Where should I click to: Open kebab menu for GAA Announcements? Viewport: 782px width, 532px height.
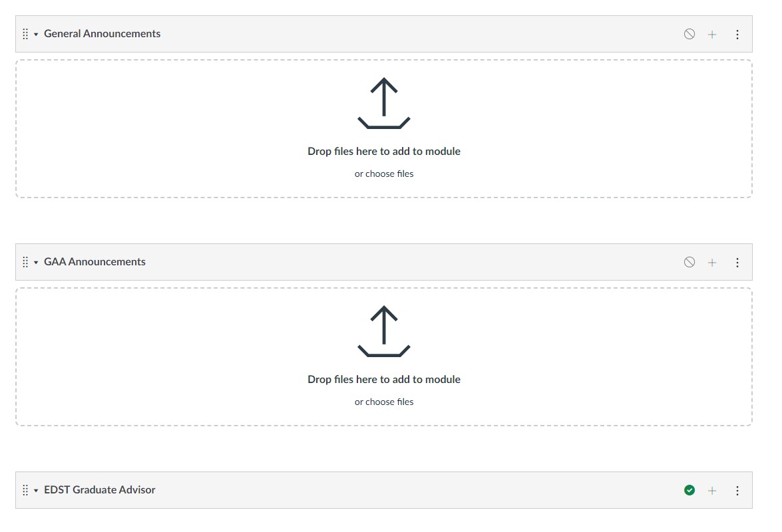[737, 262]
